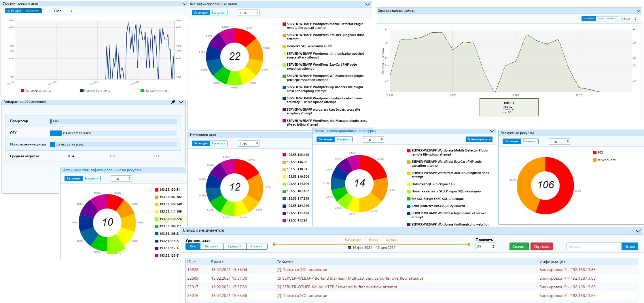This screenshot has width=644, height=303.
Task: Click the pin icon in Аппаратное обеспечение panel
Action: coord(173,102)
